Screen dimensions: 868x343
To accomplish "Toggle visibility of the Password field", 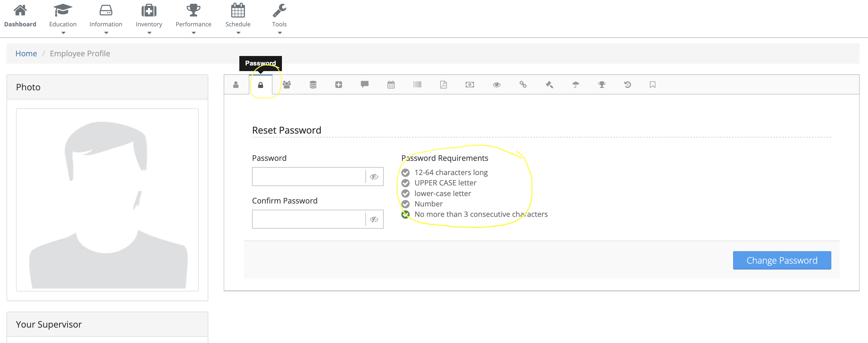I will (374, 177).
